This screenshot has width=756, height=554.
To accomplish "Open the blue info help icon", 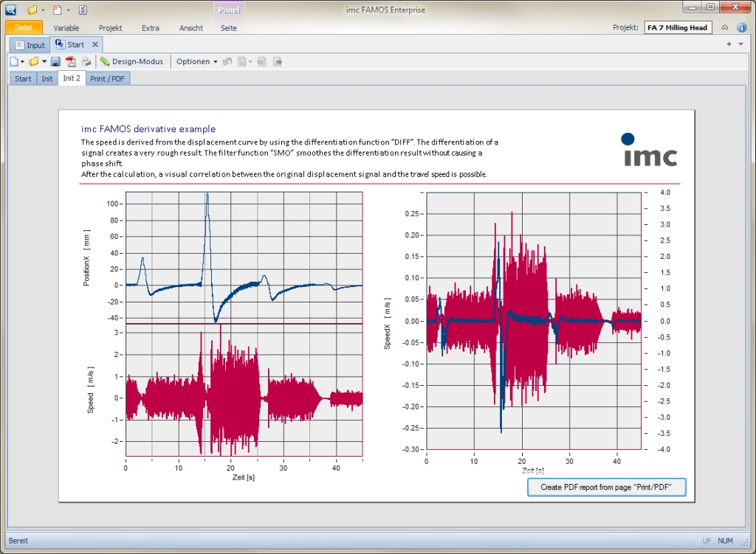I will coord(742,27).
